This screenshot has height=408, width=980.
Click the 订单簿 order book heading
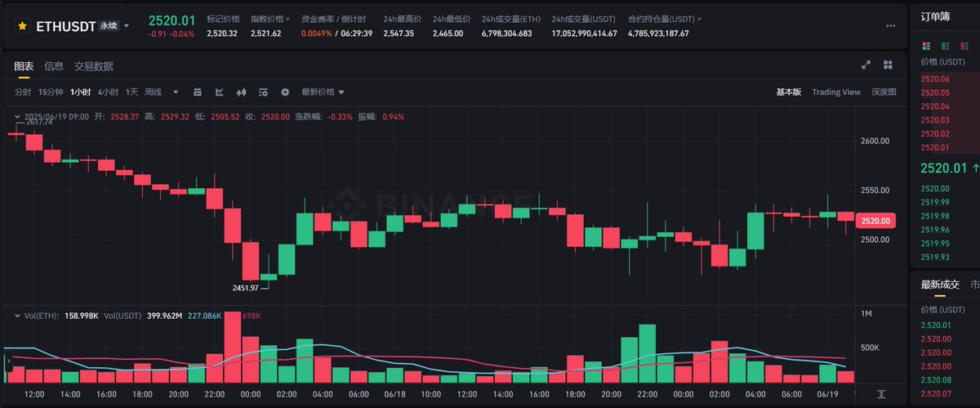[934, 16]
